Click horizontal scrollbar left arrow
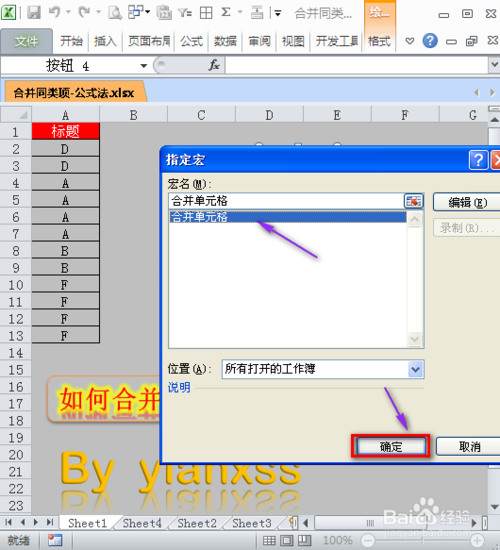The image size is (500, 550). [x=306, y=523]
